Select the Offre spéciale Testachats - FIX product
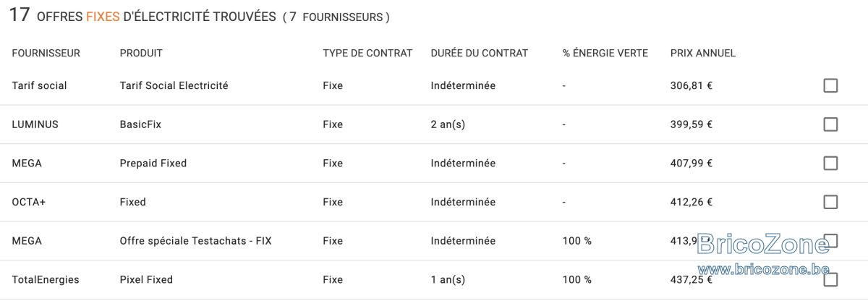This screenshot has width=868, height=301. (195, 241)
